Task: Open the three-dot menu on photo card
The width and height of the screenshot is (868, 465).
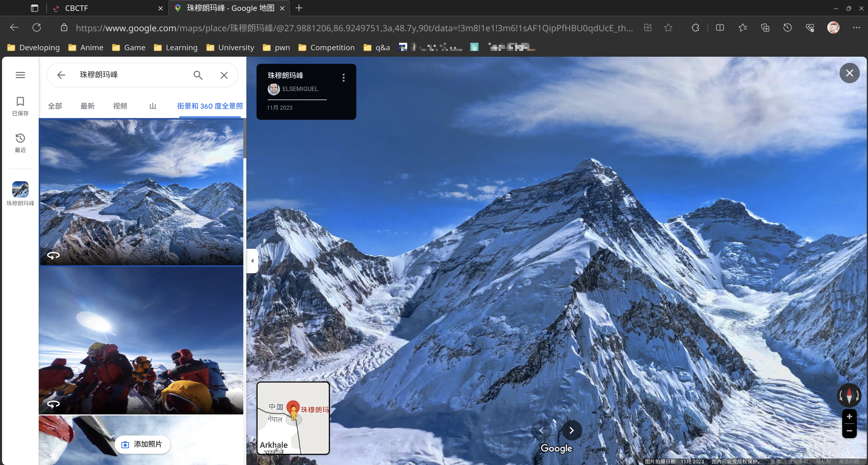Action: pos(343,78)
